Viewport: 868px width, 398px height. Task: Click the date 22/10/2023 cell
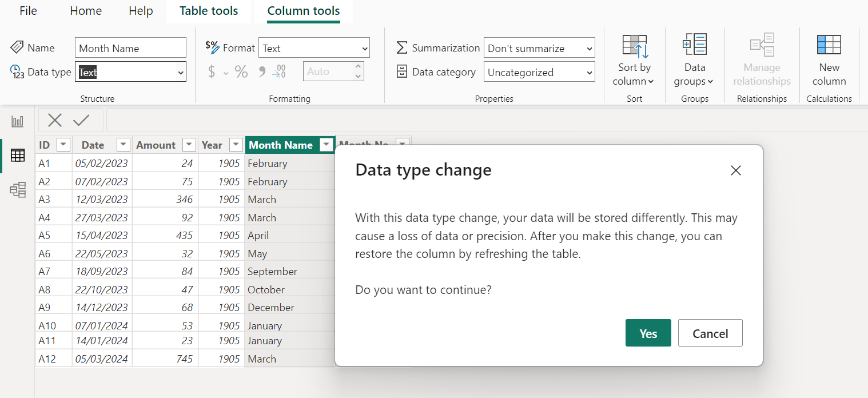coord(102,289)
